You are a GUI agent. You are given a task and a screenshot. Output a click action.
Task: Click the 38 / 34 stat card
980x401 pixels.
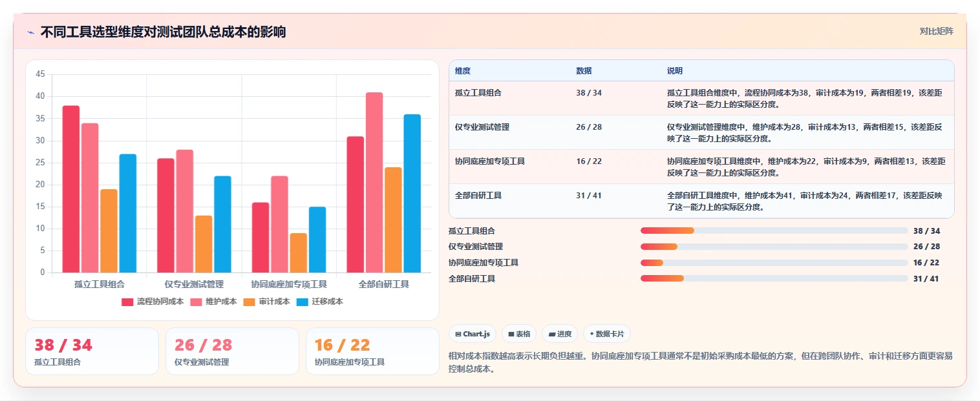92,351
